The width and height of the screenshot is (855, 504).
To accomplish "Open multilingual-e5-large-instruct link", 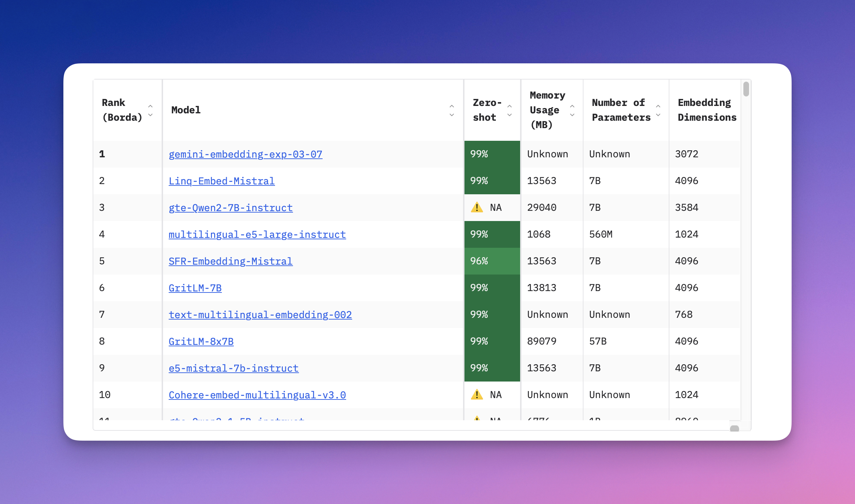I will [257, 234].
